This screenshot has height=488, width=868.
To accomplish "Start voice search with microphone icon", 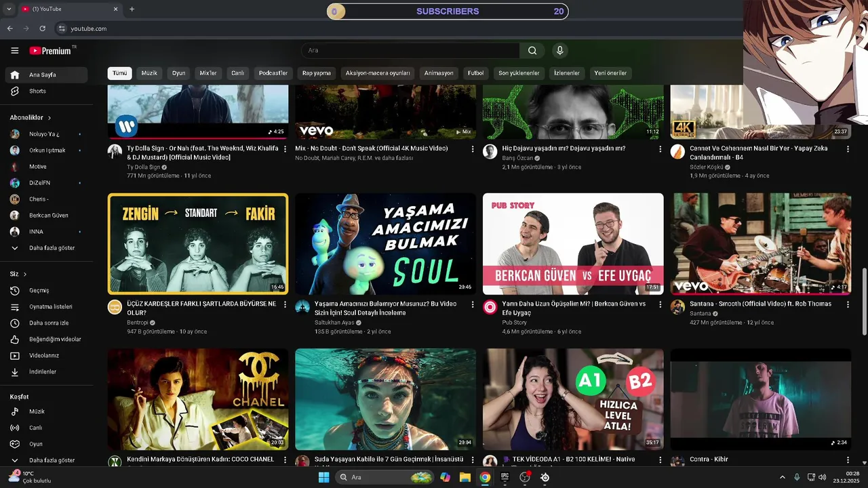I will pos(559,50).
